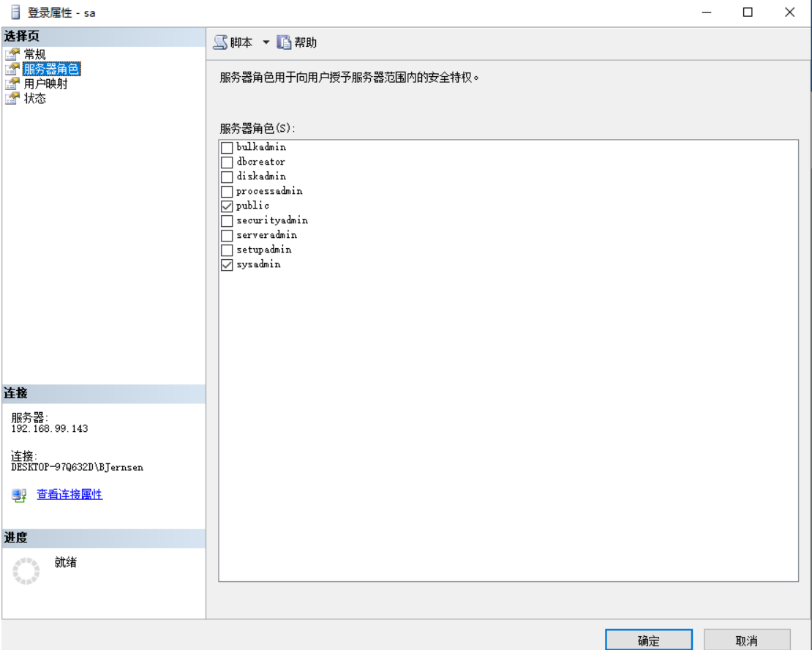Cancel with the 取消 button
812x650 pixels.
[x=747, y=640]
